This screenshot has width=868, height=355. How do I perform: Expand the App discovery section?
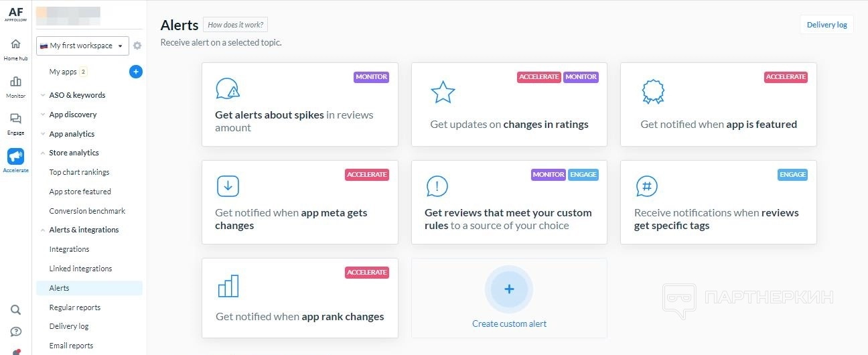click(x=72, y=115)
